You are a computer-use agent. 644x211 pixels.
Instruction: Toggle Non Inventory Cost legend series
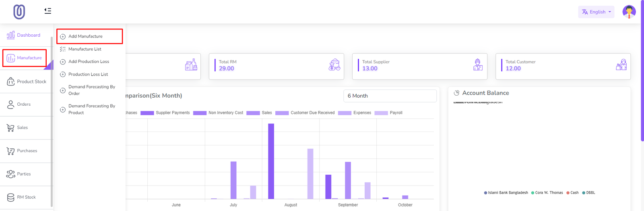click(x=218, y=113)
